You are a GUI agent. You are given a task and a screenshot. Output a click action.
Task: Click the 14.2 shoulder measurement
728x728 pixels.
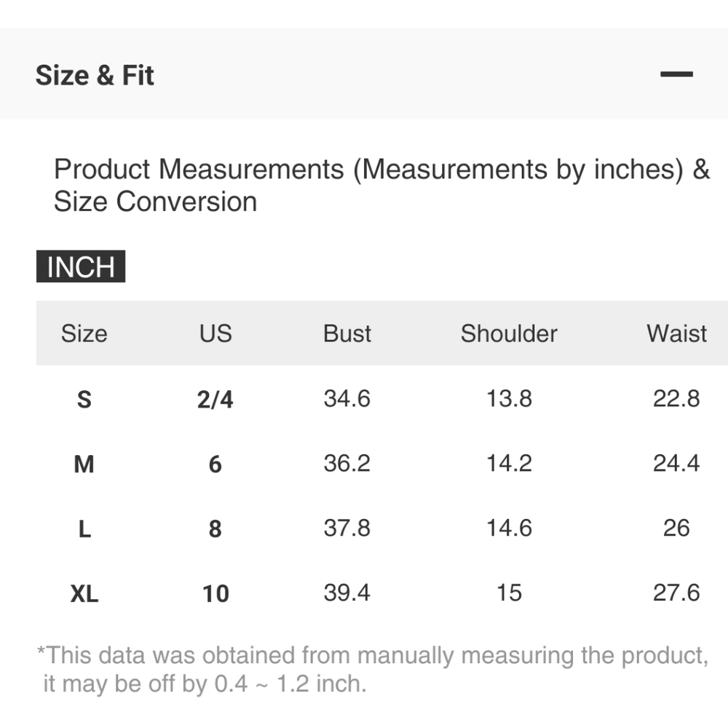(x=509, y=463)
